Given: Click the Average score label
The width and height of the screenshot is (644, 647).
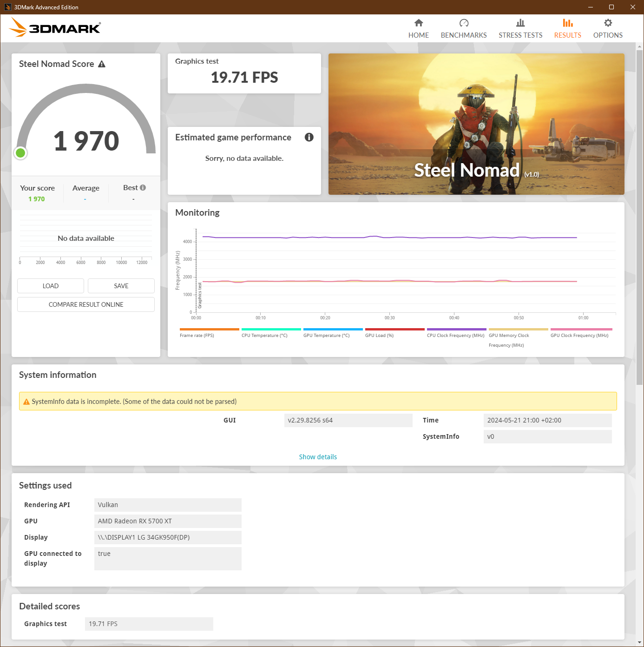Looking at the screenshot, I should click(86, 188).
